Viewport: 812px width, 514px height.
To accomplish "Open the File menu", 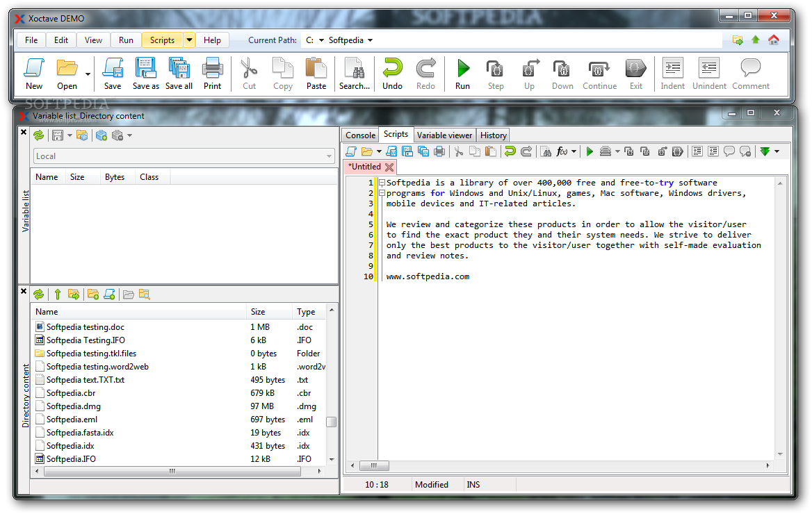I will pos(31,40).
